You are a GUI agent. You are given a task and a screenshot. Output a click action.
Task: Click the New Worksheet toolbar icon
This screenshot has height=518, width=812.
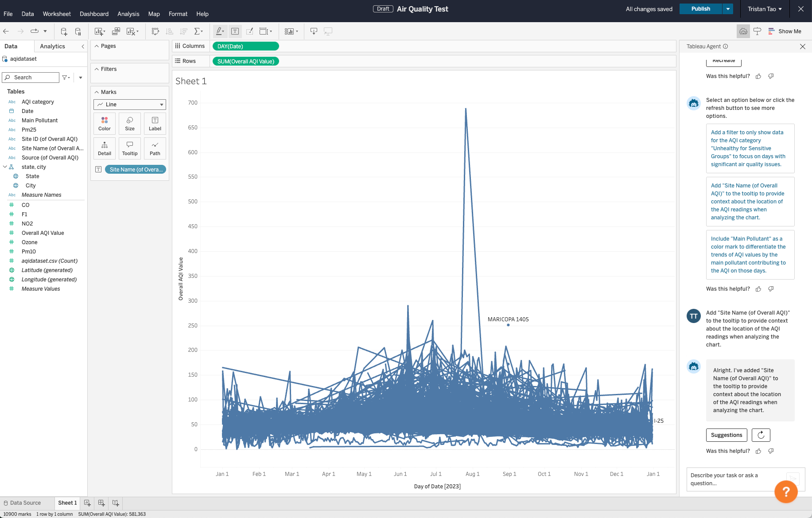[x=99, y=31]
